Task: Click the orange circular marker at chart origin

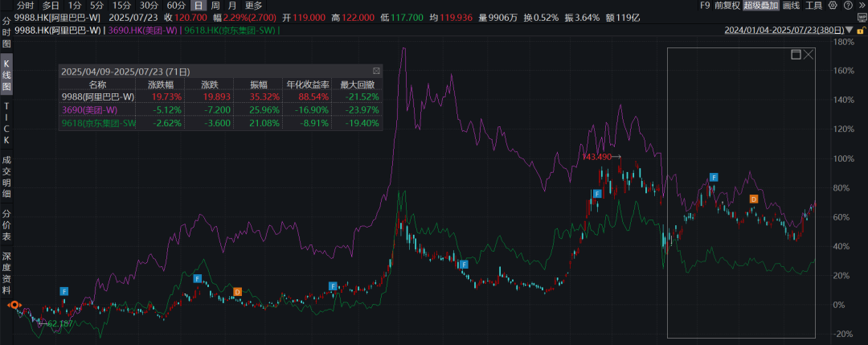Action: (x=14, y=305)
